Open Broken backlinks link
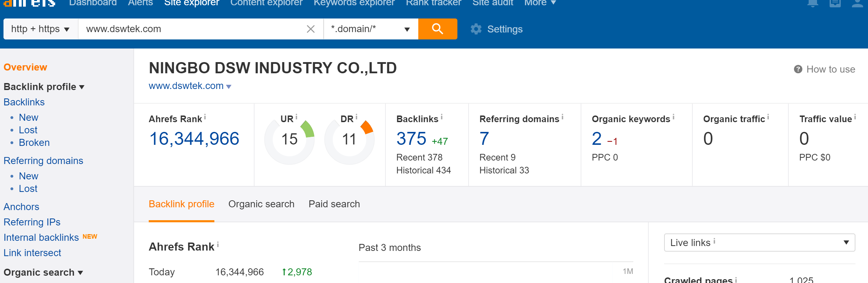This screenshot has height=283, width=868. [x=34, y=142]
